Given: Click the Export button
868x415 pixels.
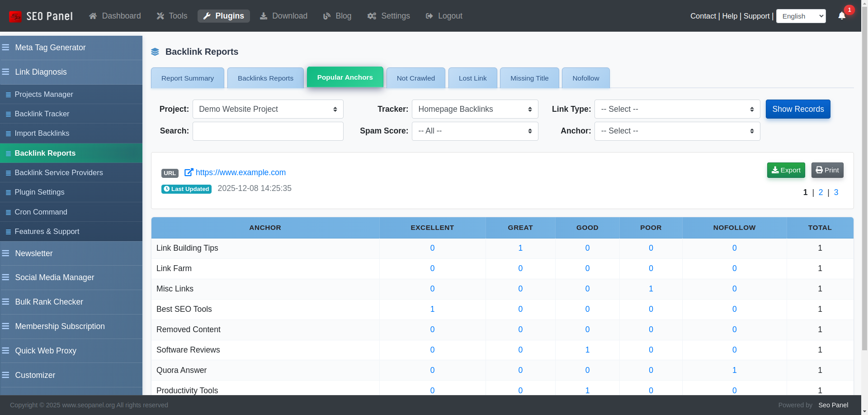Looking at the screenshot, I should (x=786, y=170).
